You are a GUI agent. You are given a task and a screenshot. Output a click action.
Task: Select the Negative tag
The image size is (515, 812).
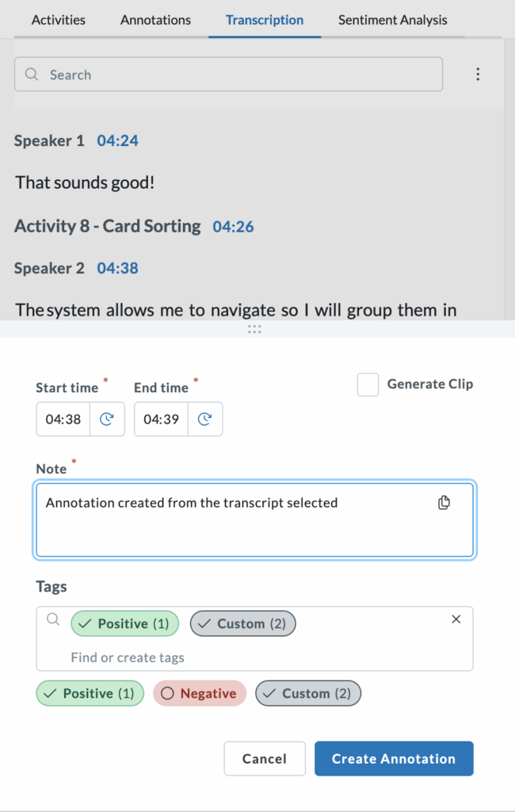[200, 693]
